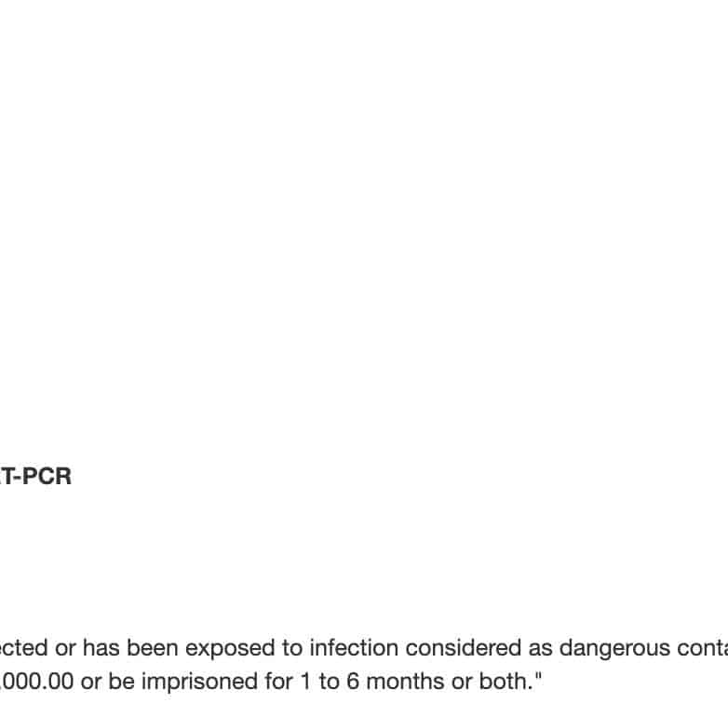Click the "000.00" amount text

coord(37,681)
